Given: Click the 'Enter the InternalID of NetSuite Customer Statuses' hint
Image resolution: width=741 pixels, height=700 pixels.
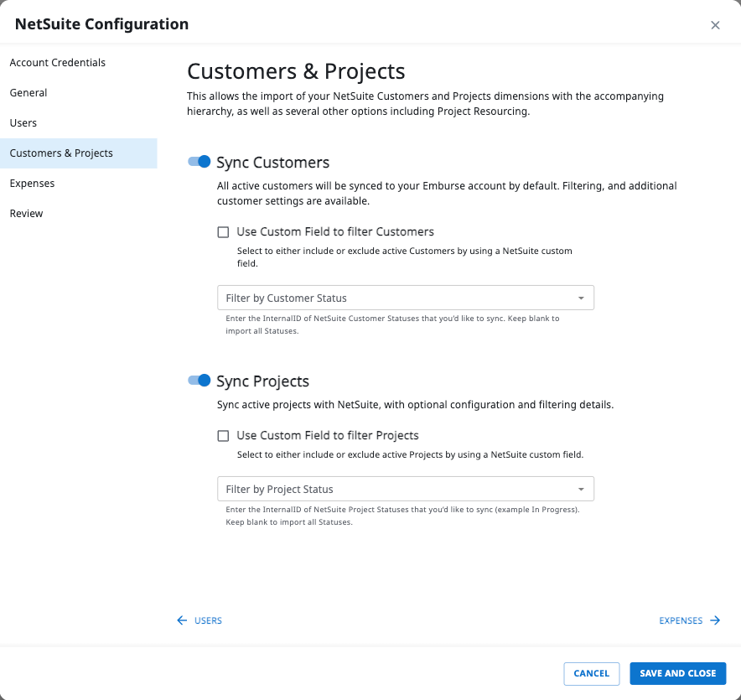Looking at the screenshot, I should 392,324.
